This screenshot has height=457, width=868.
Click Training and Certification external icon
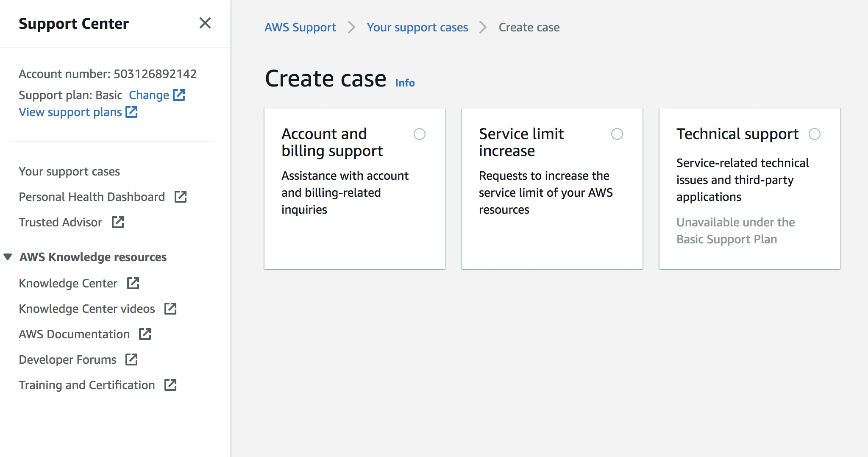click(170, 385)
